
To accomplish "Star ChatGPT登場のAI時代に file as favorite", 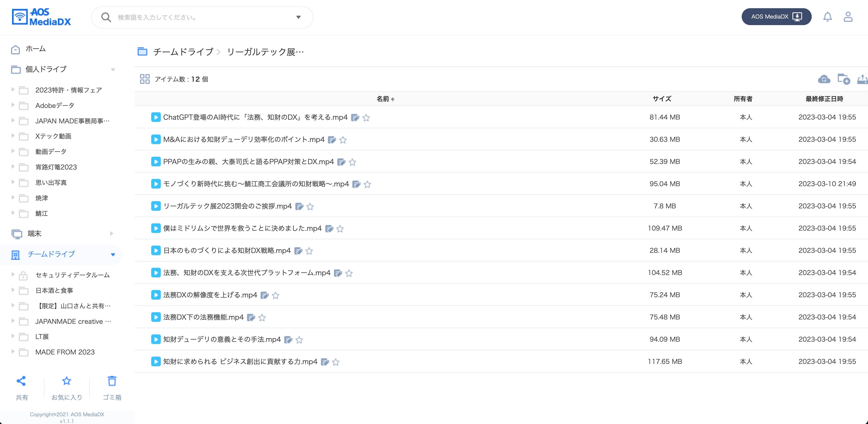I will click(x=366, y=118).
